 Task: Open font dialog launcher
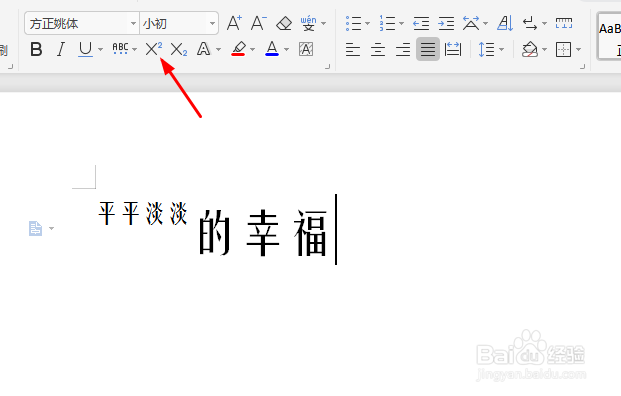(x=328, y=67)
